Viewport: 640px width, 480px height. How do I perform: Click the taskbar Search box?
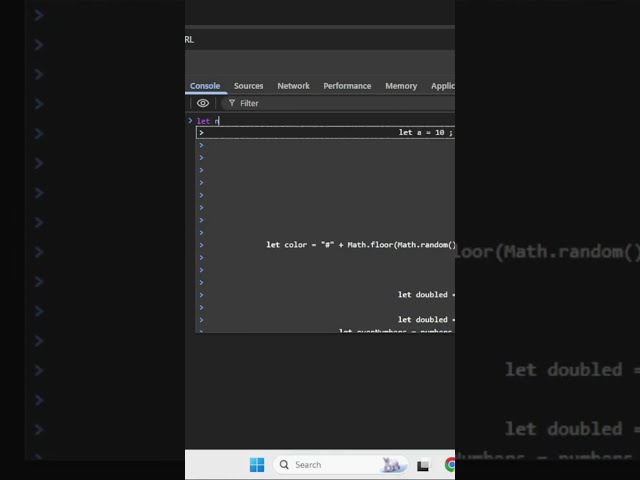pos(340,464)
